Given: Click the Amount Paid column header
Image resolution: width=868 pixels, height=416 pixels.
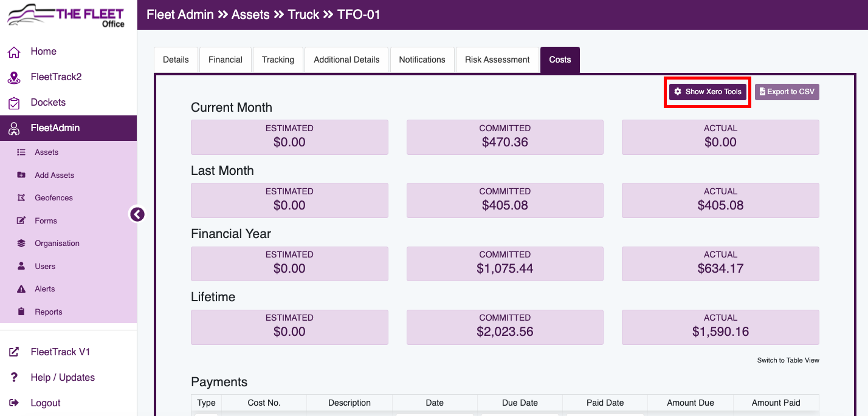Looking at the screenshot, I should pos(776,403).
